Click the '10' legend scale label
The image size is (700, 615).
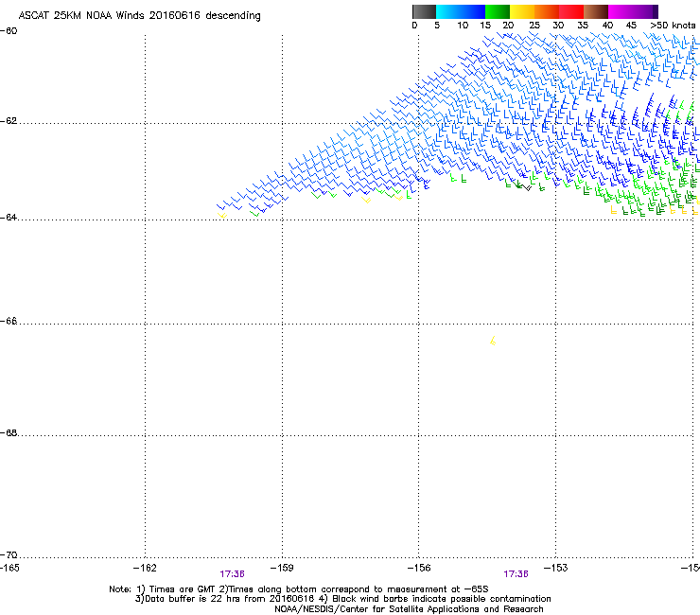click(x=463, y=26)
